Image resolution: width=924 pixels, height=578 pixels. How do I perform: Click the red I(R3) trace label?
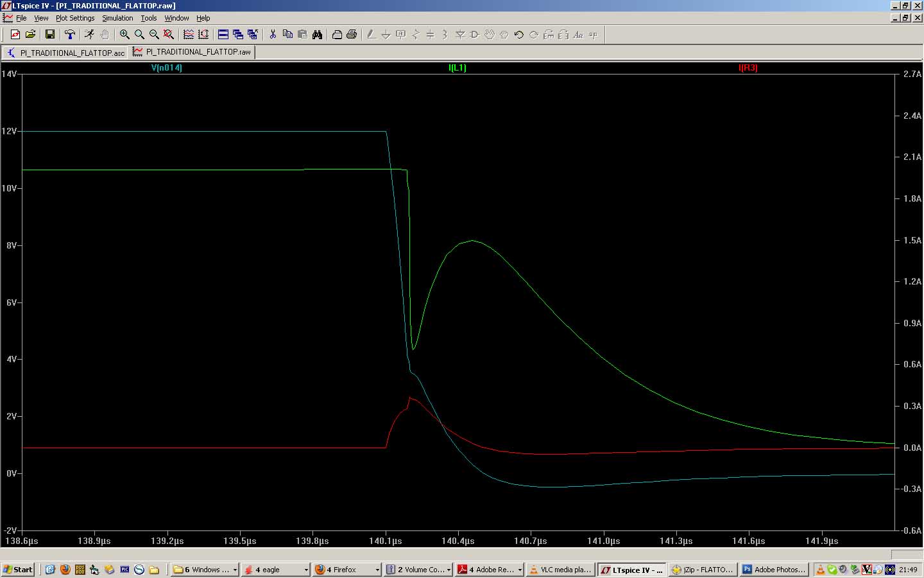point(748,67)
